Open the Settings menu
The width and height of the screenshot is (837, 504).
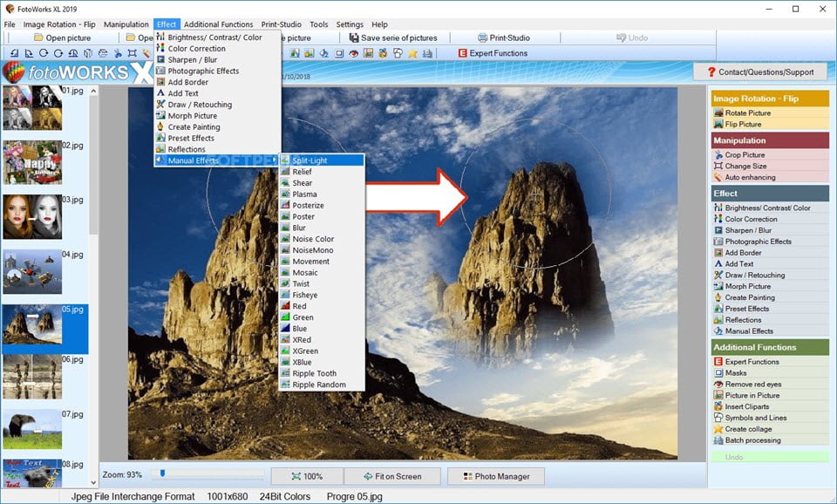coord(350,24)
